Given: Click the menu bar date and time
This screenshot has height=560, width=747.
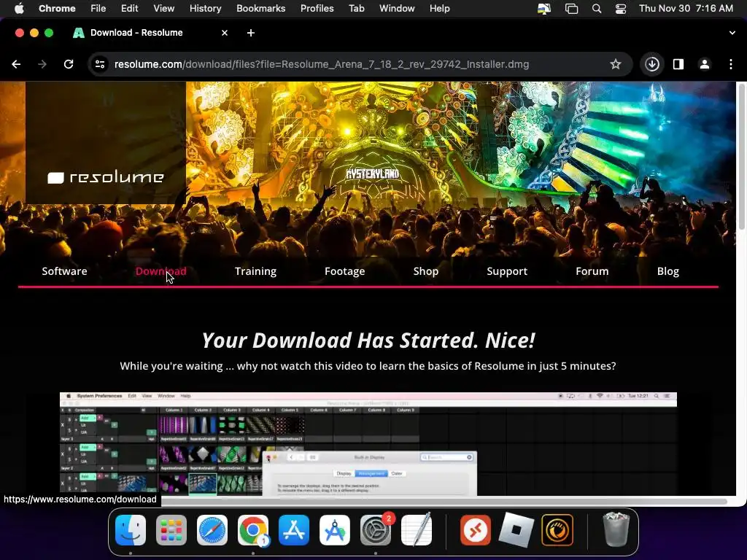Looking at the screenshot, I should click(686, 9).
